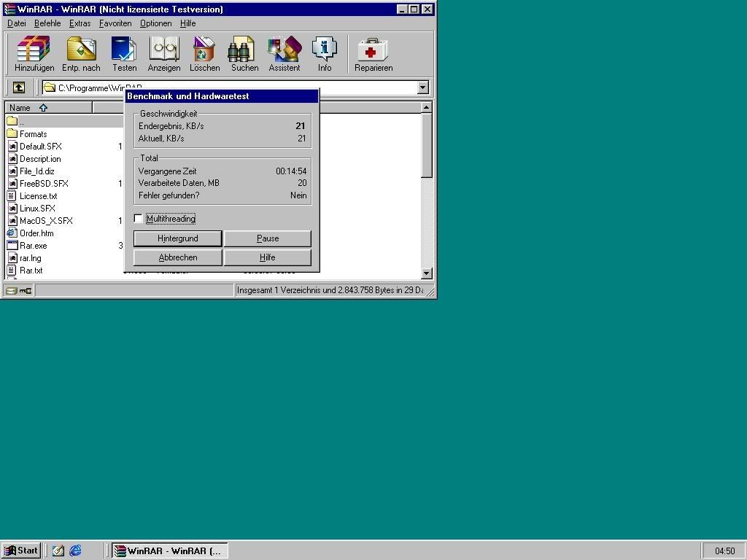This screenshot has height=560, width=747.
Task: Select the Descript.ion file name
Action: tap(40, 158)
